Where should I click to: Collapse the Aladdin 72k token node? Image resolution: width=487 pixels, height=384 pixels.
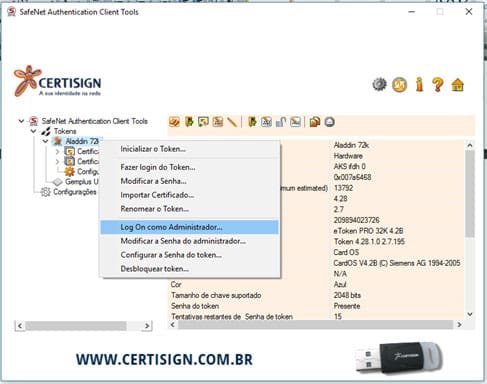[46, 141]
